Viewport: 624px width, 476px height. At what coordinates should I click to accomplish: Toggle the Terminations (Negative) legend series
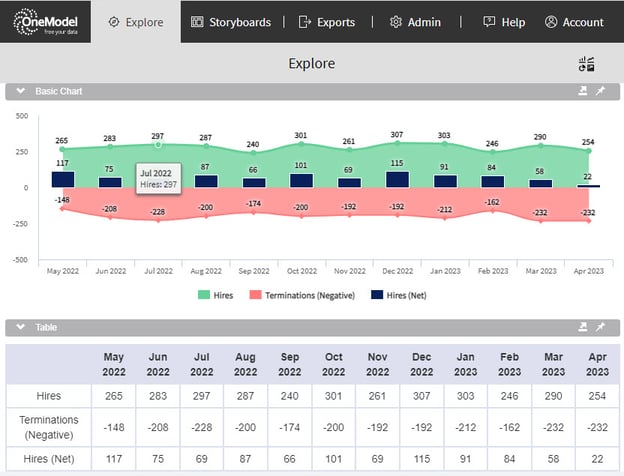pyautogui.click(x=302, y=295)
